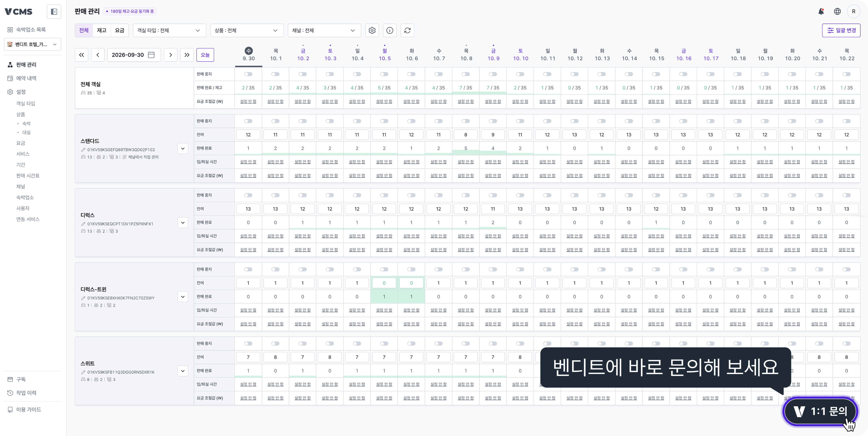Open 구독 in sidebar
868x436 pixels.
pos(21,379)
